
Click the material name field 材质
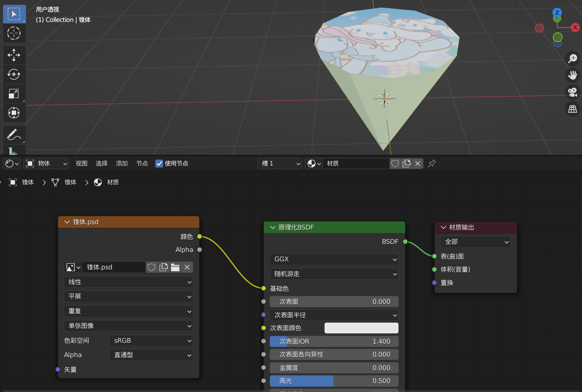tap(356, 163)
